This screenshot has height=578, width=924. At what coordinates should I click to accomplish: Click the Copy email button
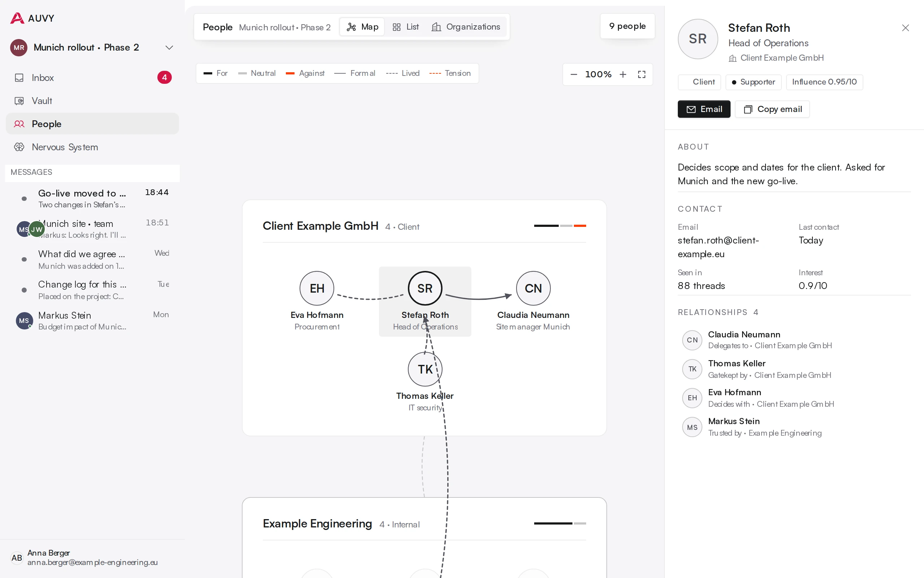coord(772,109)
